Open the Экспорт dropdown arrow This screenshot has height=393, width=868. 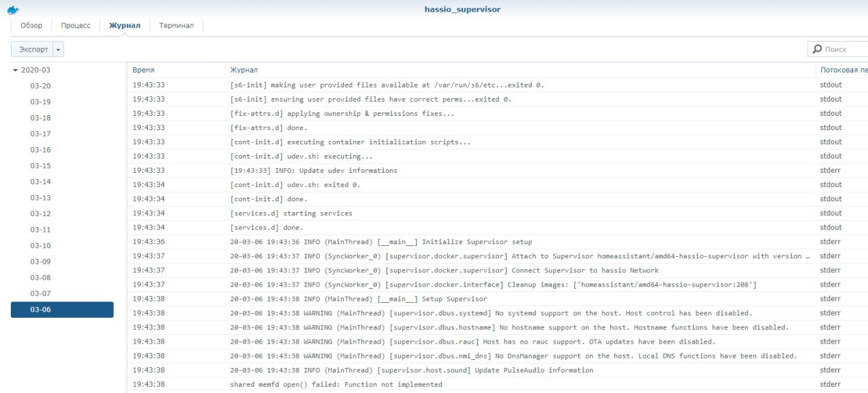(58, 49)
